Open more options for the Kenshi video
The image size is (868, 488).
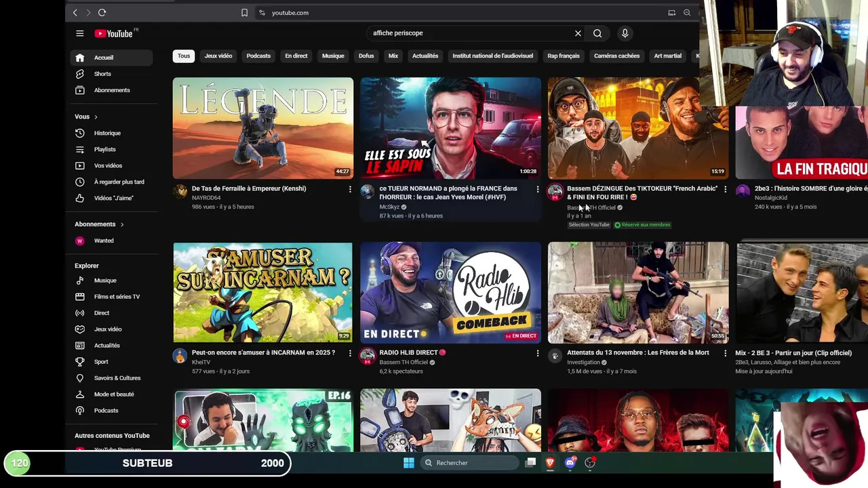click(x=350, y=189)
